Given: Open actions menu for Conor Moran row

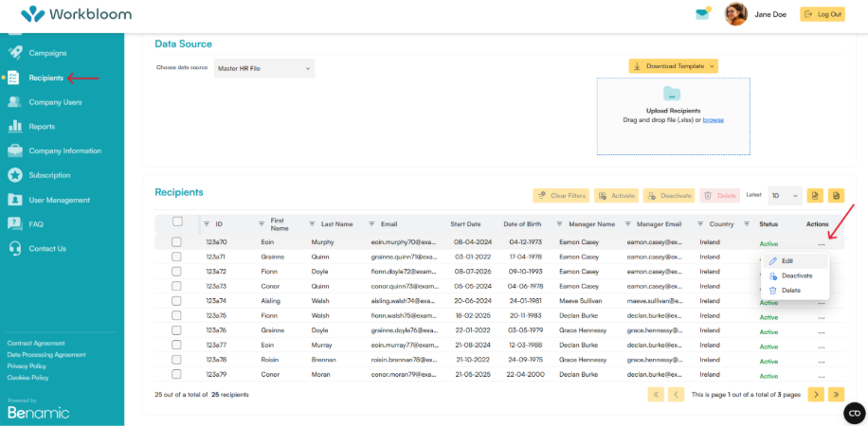Looking at the screenshot, I should point(821,376).
